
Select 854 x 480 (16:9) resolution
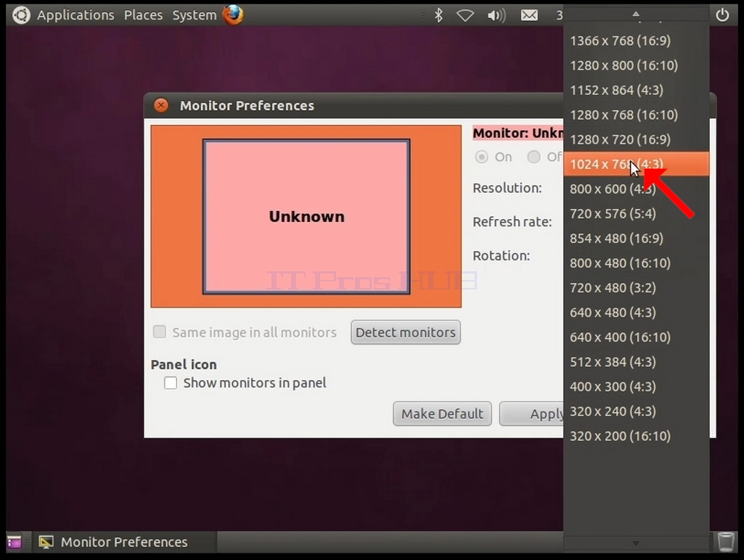[x=637, y=238]
